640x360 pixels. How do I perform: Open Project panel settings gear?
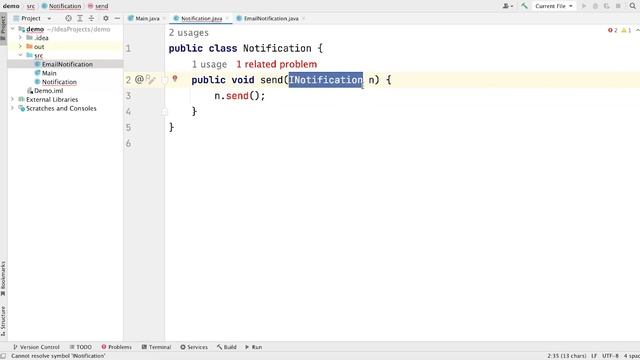pos(106,18)
